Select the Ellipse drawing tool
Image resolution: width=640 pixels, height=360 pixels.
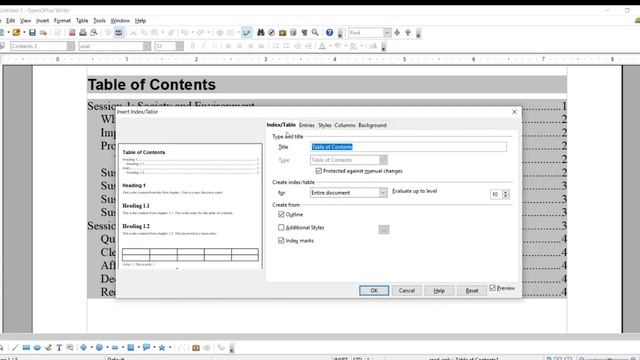[37, 348]
